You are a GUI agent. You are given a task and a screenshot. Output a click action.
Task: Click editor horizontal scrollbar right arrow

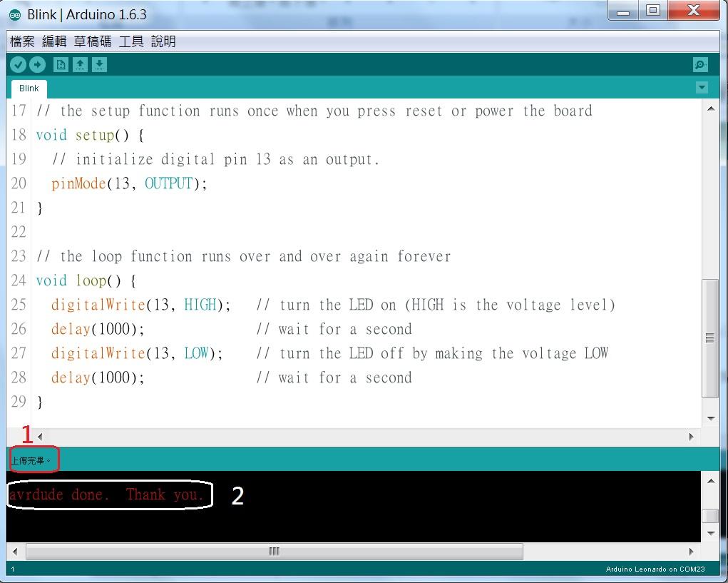[692, 437]
